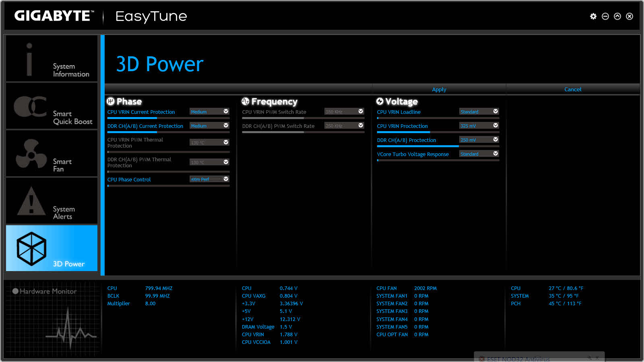Open DDR CH(A/B) PWM Thermal Protection dropdown
The image size is (644, 362).
tap(209, 162)
